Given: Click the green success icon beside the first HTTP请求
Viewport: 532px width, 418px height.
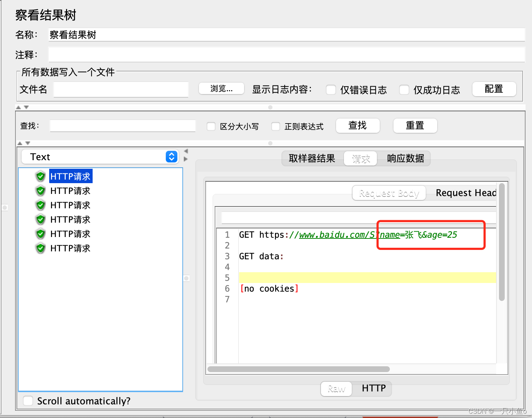Looking at the screenshot, I should [x=40, y=176].
